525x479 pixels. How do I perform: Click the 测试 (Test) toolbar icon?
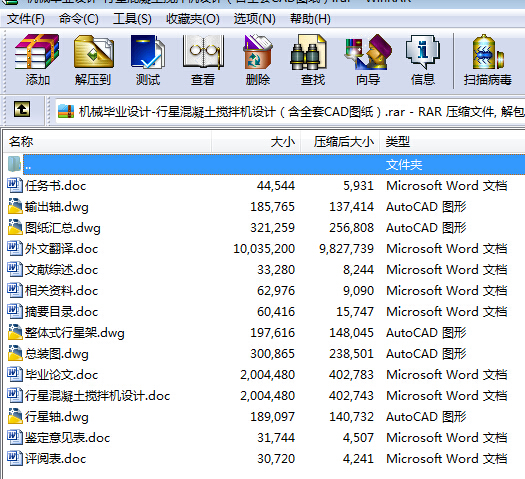148,52
